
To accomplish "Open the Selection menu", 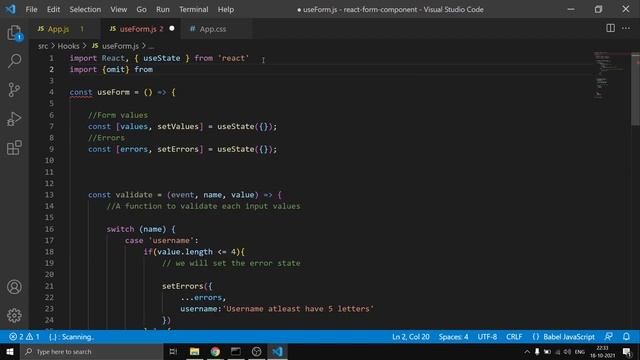I will [x=85, y=9].
